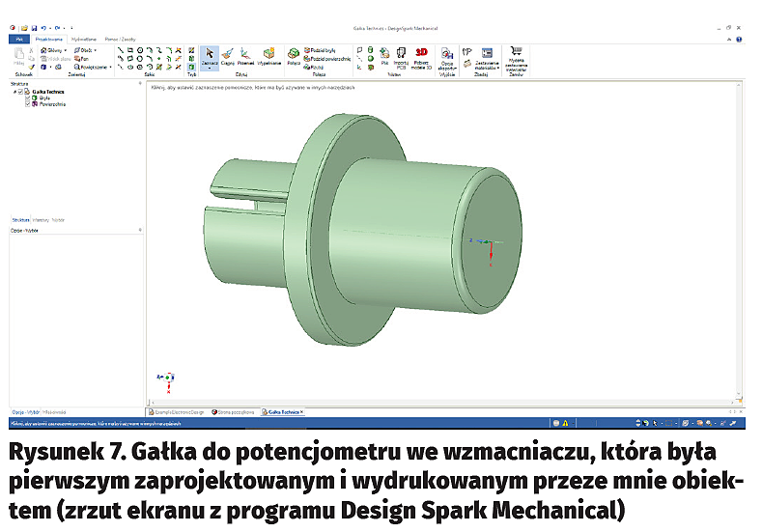Uncheck the Bryła visibility checkbox
Viewport: 762px width, 532px height.
28,98
